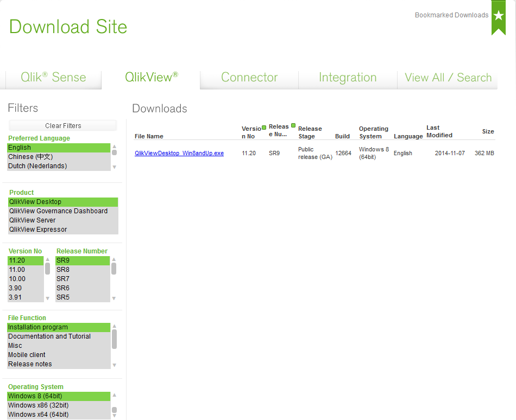Select QlikView Expressor product
Screen dimensions: 516x420
[63, 230]
